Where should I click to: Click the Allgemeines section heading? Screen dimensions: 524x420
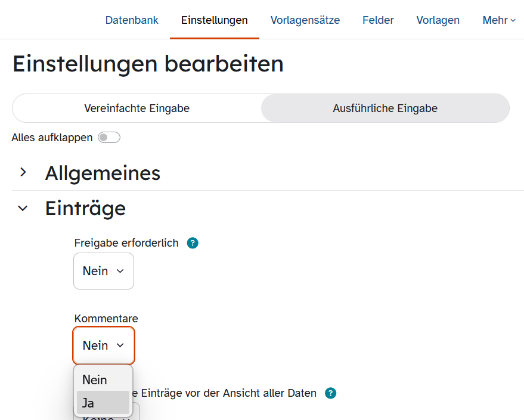click(x=103, y=173)
